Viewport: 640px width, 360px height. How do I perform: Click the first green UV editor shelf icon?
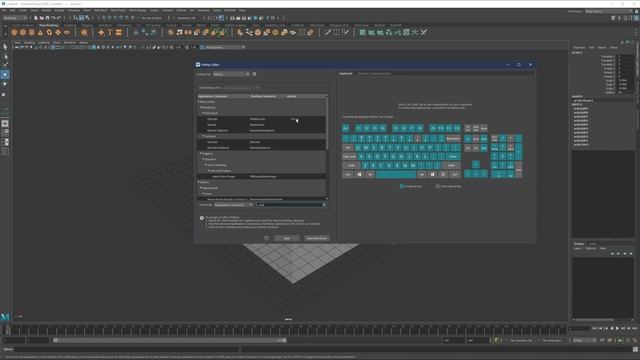pyautogui.click(x=362, y=32)
